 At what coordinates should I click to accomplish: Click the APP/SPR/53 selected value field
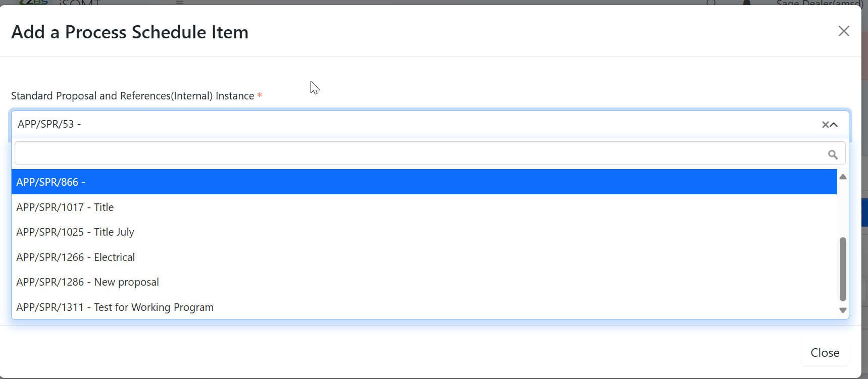click(404, 124)
